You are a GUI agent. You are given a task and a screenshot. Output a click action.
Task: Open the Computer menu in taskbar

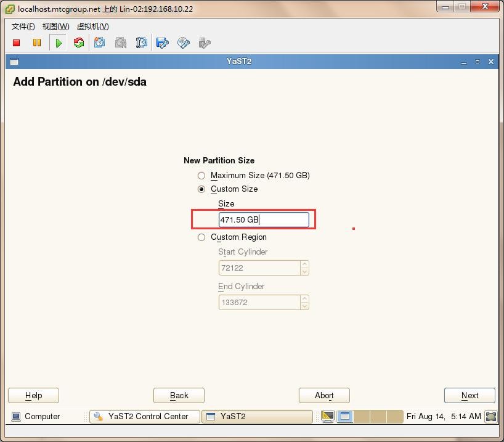pos(36,417)
